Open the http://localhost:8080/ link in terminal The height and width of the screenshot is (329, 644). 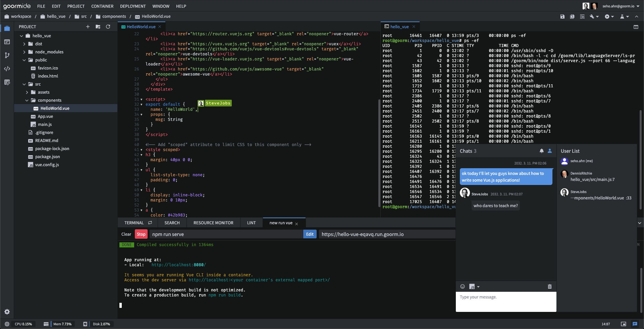pyautogui.click(x=178, y=265)
